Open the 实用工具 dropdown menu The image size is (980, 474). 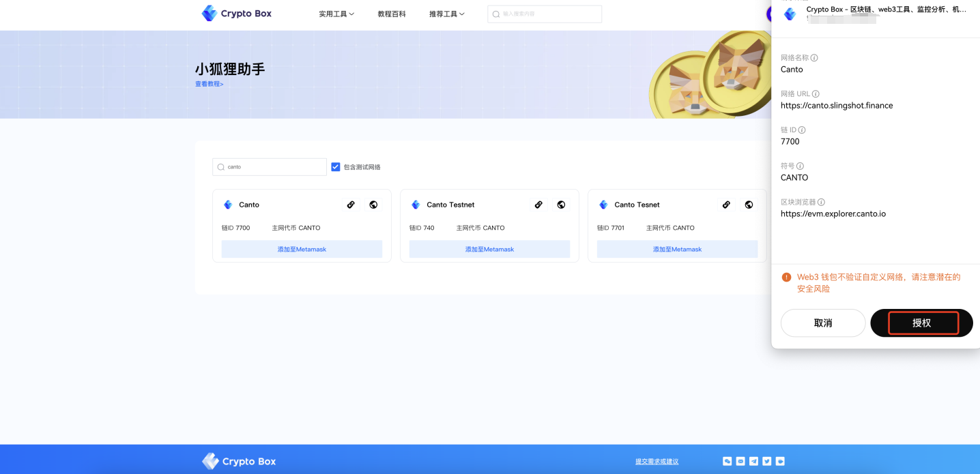pos(336,14)
